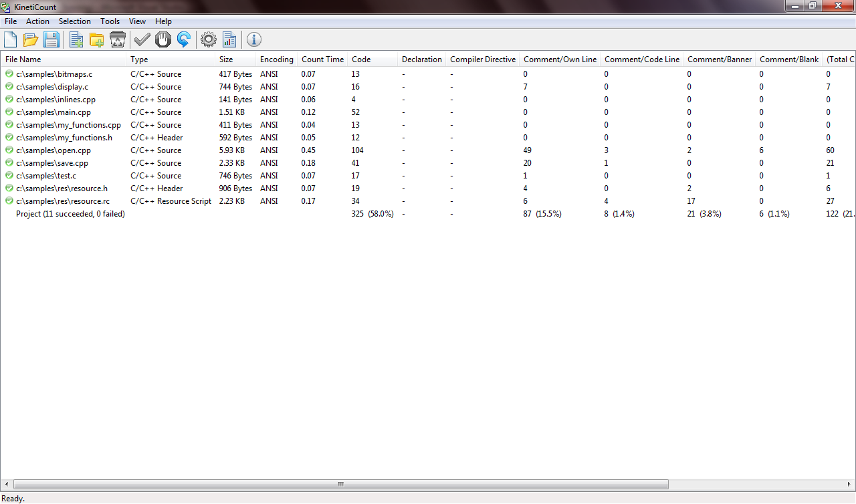Open the Tools menu
Image resolution: width=856 pixels, height=504 pixels.
coord(110,21)
